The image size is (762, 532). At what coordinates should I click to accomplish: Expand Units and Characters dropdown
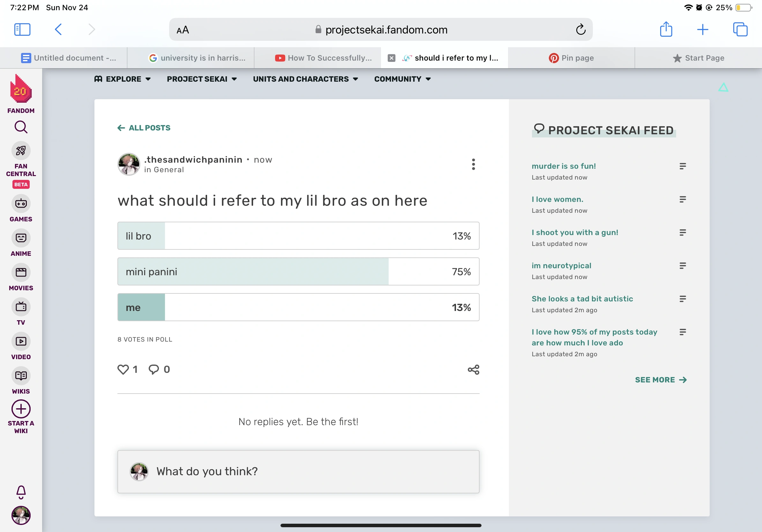point(305,79)
